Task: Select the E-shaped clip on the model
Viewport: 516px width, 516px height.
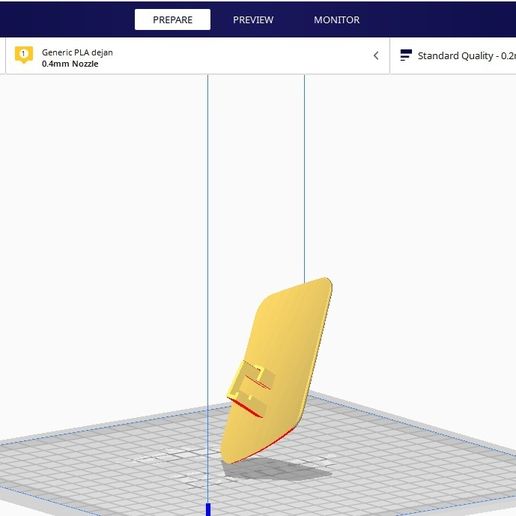Action: 252,387
